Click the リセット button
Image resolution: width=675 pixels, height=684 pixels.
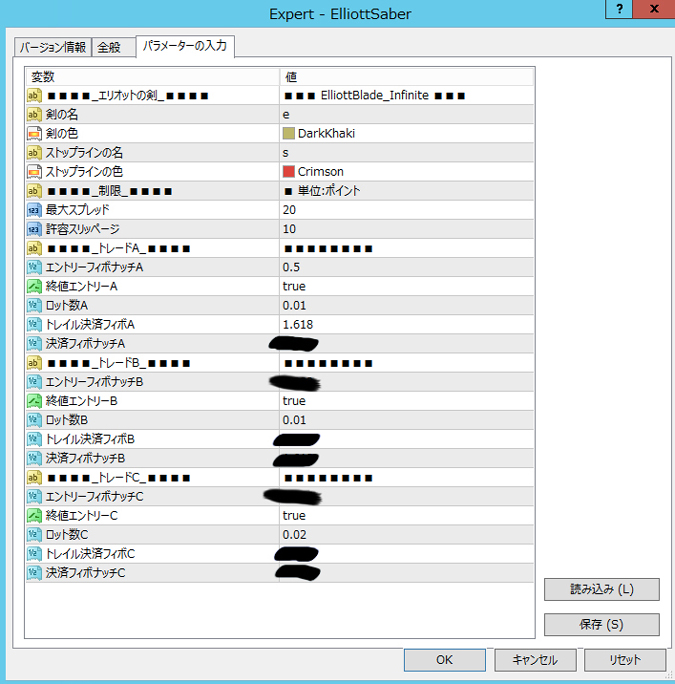[x=625, y=660]
